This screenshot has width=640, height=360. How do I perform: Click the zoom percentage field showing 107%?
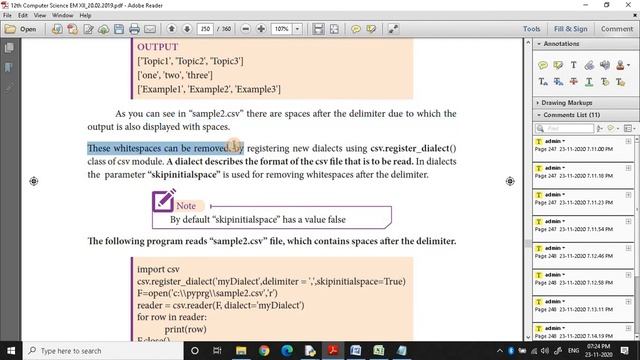tap(282, 29)
